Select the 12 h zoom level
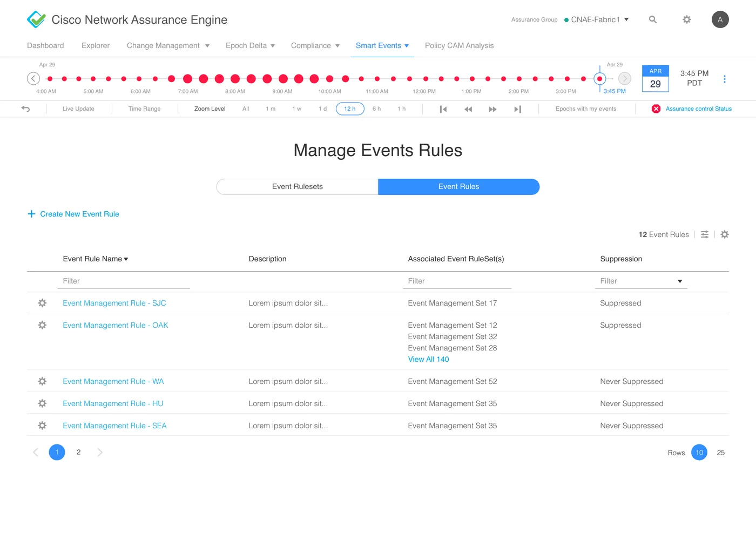This screenshot has height=540, width=756. click(x=350, y=109)
